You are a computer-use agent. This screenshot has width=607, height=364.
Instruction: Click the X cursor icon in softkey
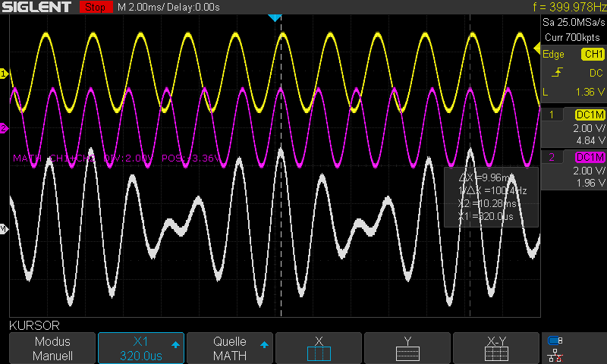pos(319,353)
